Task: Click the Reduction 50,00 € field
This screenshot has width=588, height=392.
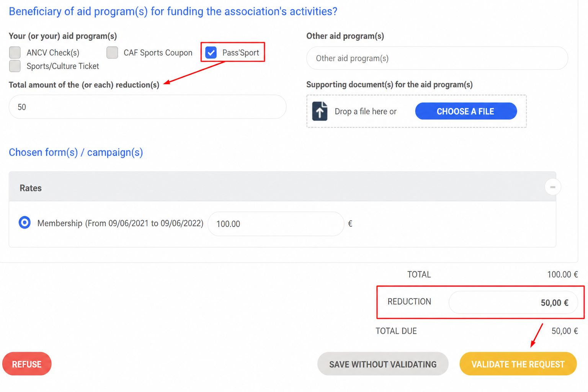Action: [x=513, y=302]
